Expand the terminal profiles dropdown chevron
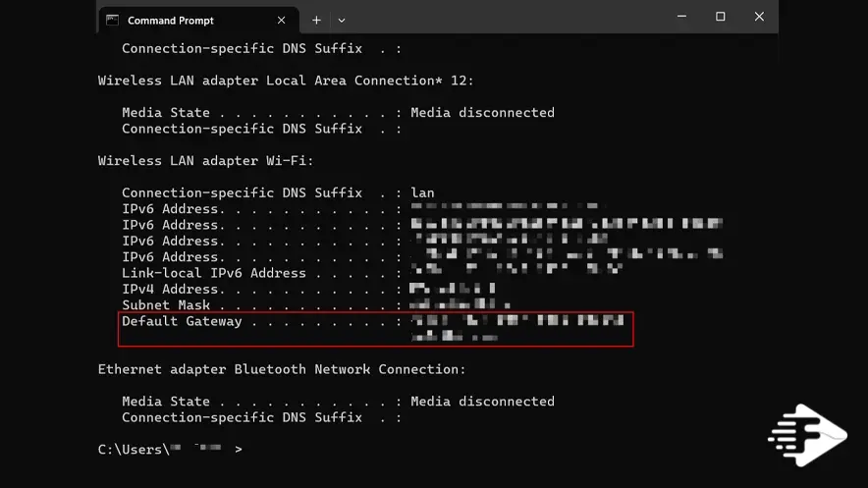The width and height of the screenshot is (868, 488). pos(342,21)
